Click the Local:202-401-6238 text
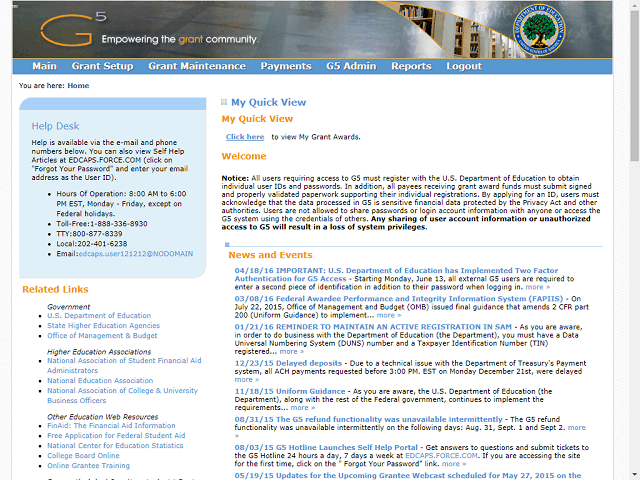640x480 pixels. click(x=92, y=244)
